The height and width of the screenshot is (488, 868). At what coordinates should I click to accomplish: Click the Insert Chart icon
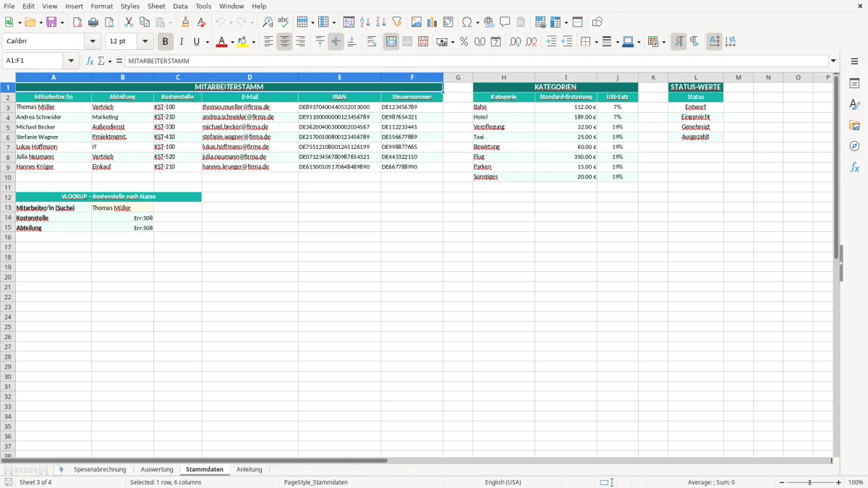[x=433, y=22]
